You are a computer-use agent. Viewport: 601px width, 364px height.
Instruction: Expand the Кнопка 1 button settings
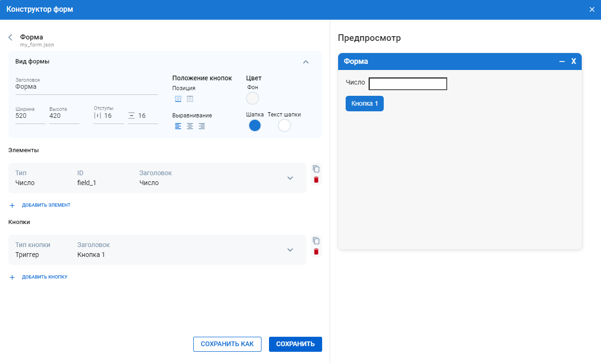(290, 250)
